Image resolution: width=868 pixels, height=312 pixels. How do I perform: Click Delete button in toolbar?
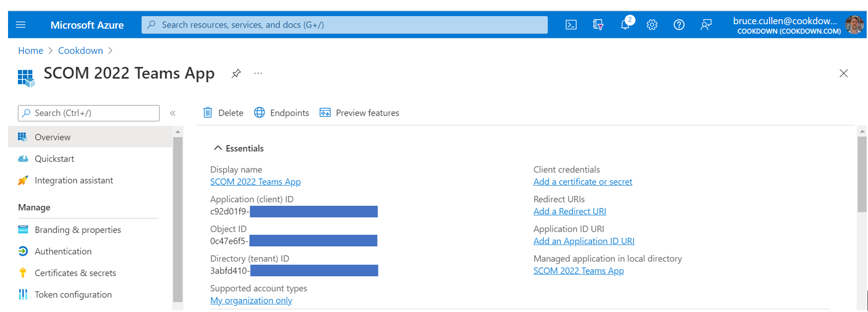223,113
